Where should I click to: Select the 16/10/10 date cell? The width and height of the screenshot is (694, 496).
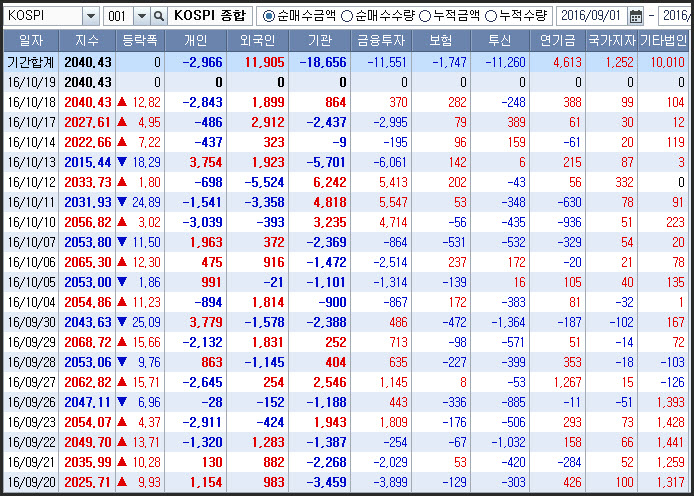pos(31,222)
